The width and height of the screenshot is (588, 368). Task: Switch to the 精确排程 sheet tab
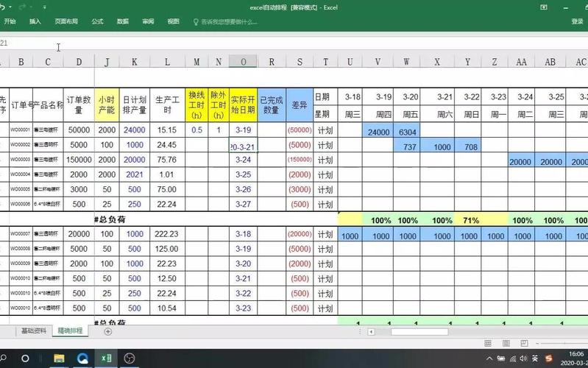point(70,330)
